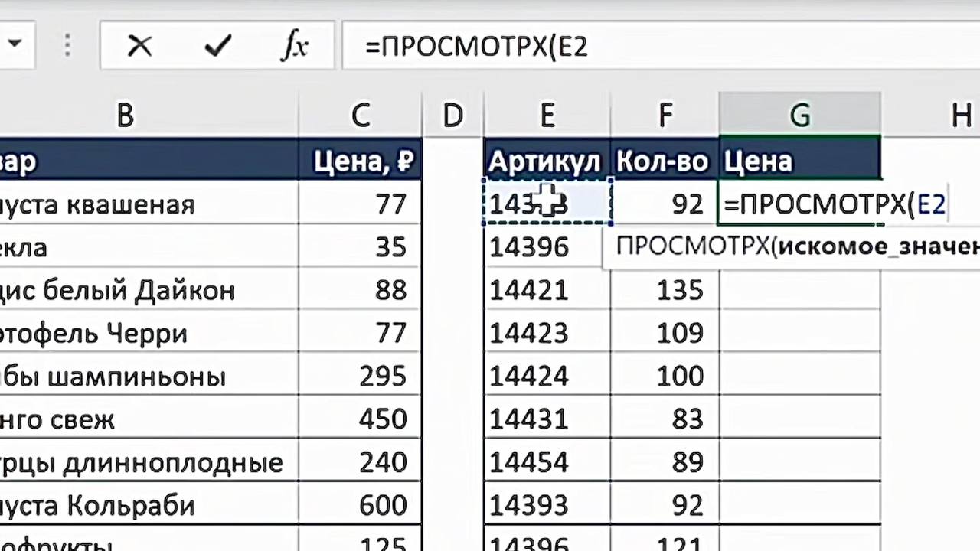Click the 'Цена' header cell in column G
The width and height of the screenshot is (980, 551).
tap(800, 161)
